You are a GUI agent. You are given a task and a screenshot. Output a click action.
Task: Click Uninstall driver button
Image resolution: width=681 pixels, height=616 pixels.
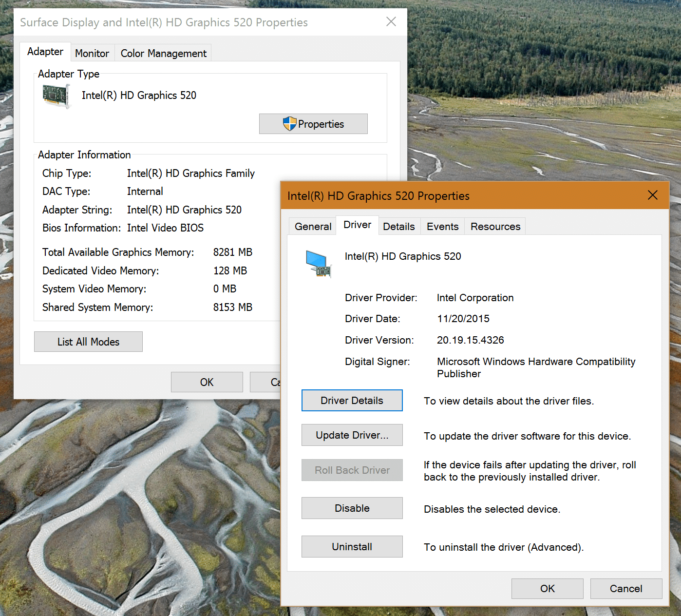pyautogui.click(x=352, y=547)
